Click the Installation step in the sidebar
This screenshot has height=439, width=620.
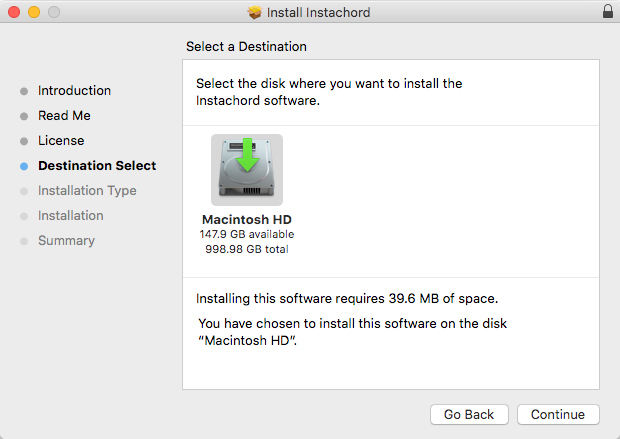pos(70,216)
